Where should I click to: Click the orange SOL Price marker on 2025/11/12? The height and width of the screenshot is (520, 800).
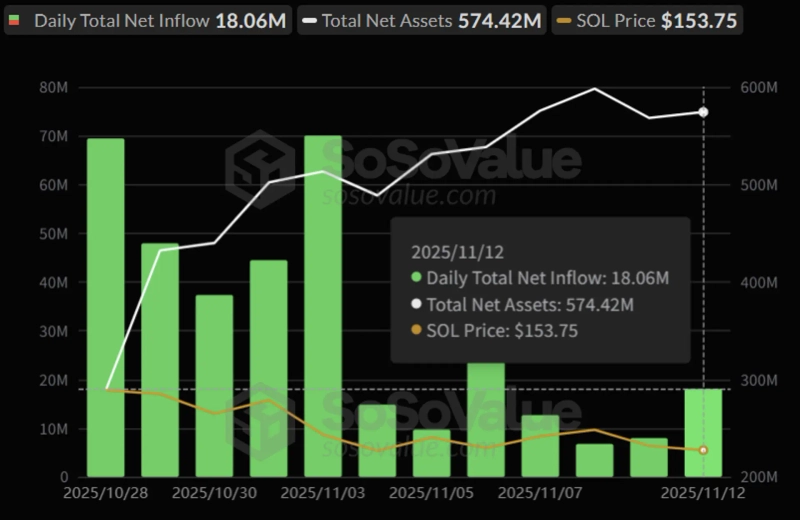(703, 450)
